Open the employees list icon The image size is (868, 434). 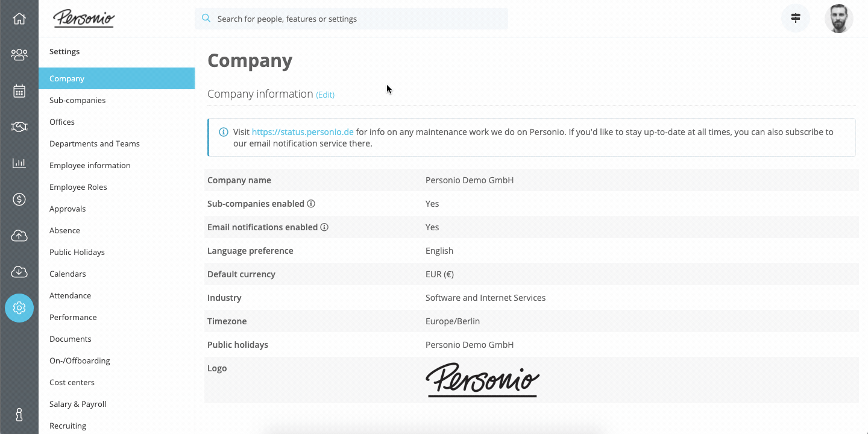(19, 55)
